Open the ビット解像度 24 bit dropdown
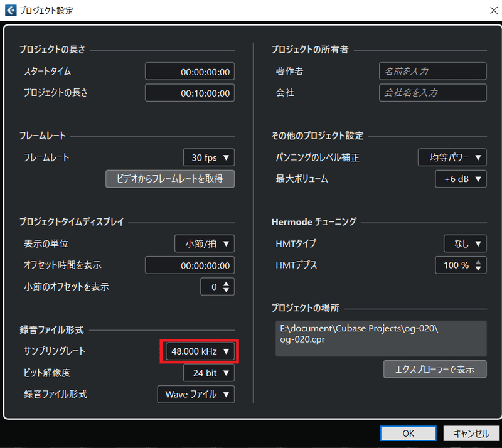 [x=209, y=373]
